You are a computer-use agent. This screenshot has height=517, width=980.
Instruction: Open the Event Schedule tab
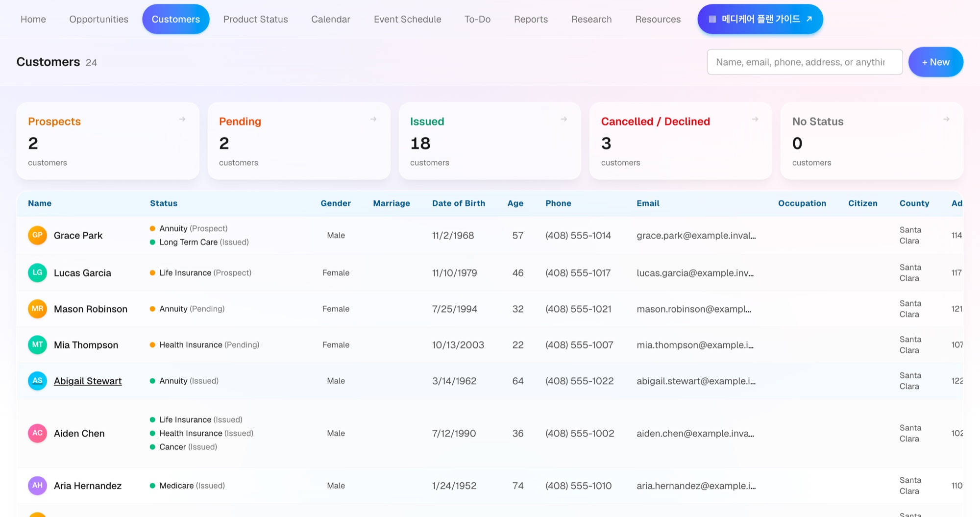(407, 19)
